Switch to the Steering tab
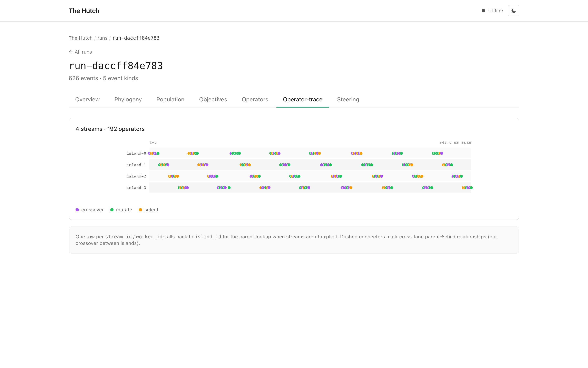 pos(348,100)
